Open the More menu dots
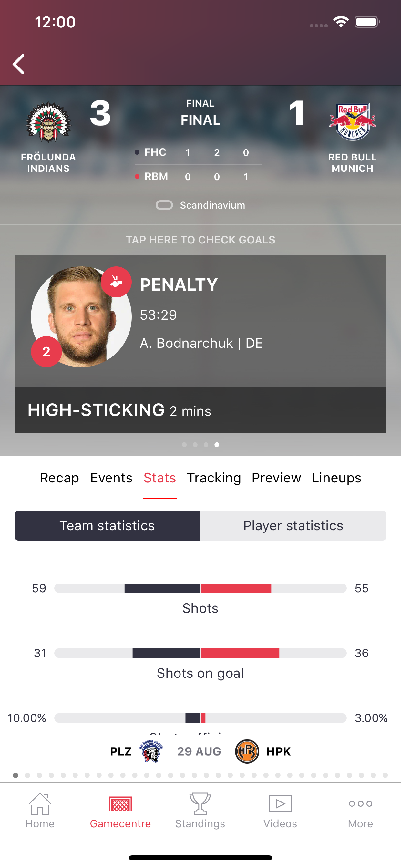This screenshot has height=868, width=401. coord(360,804)
